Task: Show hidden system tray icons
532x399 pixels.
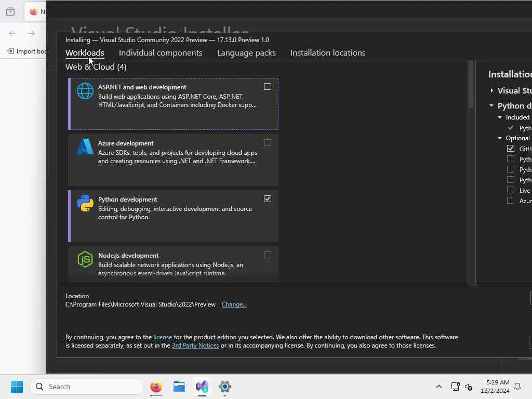Action: point(438,387)
